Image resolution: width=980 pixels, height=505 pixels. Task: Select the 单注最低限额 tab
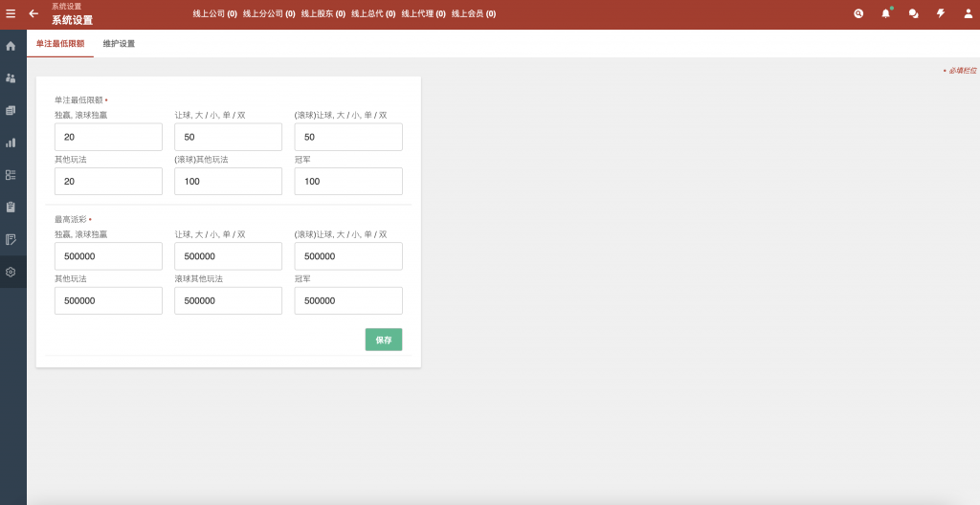60,44
